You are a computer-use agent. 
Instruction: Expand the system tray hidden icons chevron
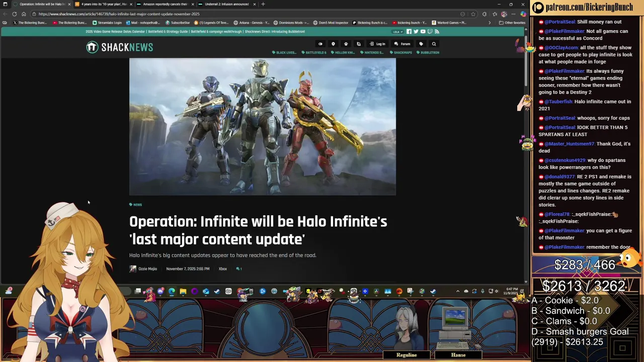[457, 291]
